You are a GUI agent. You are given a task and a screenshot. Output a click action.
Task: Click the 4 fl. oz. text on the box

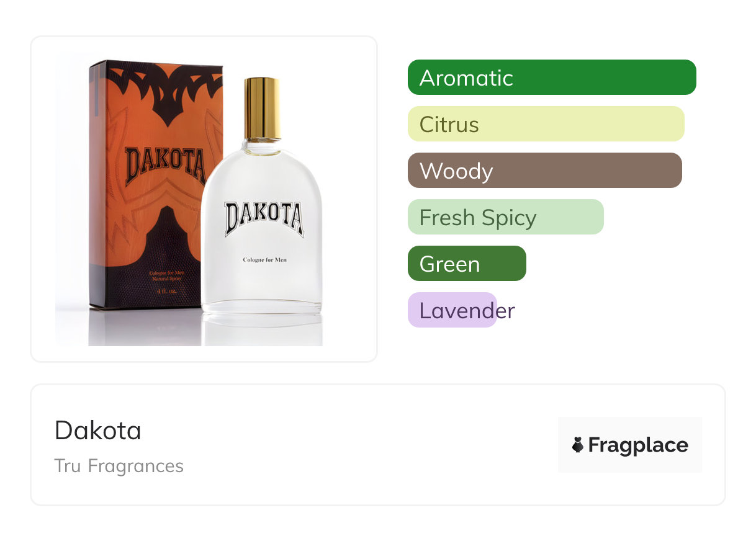point(168,290)
